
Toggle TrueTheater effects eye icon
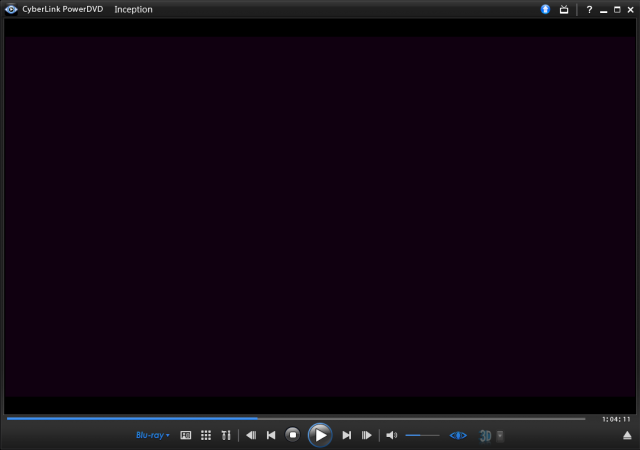tap(458, 435)
